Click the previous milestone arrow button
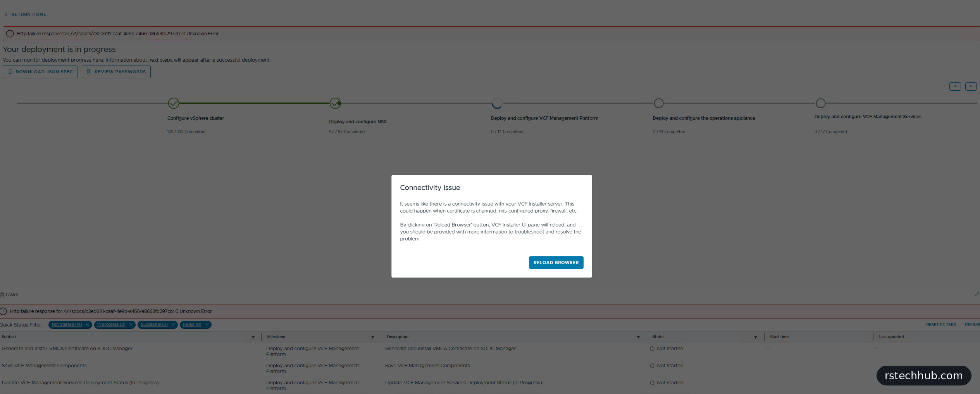This screenshot has height=394, width=980. [x=955, y=86]
